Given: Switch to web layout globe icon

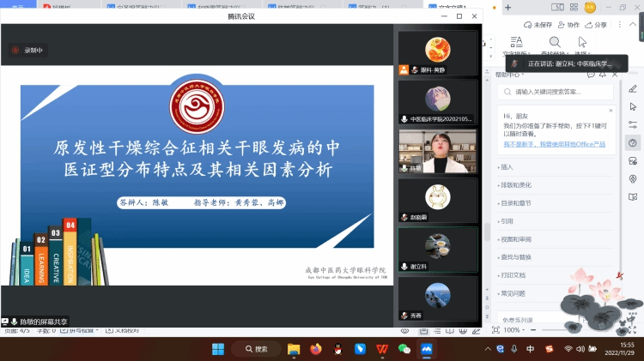Looking at the screenshot, I should click(463, 331).
